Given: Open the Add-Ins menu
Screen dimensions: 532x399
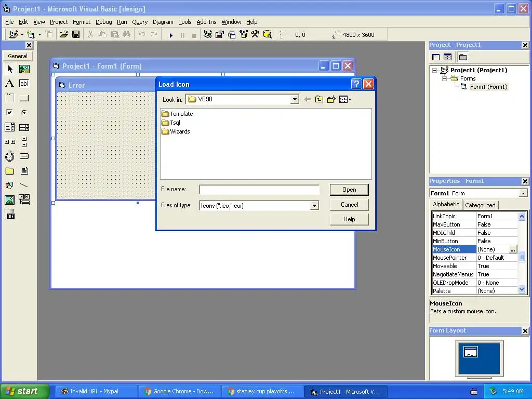Looking at the screenshot, I should coord(206,22).
